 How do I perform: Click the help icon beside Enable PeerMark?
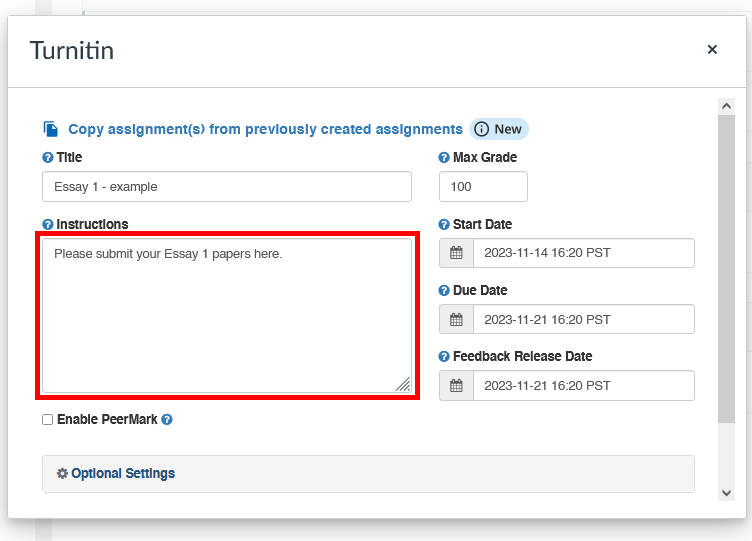click(x=167, y=420)
